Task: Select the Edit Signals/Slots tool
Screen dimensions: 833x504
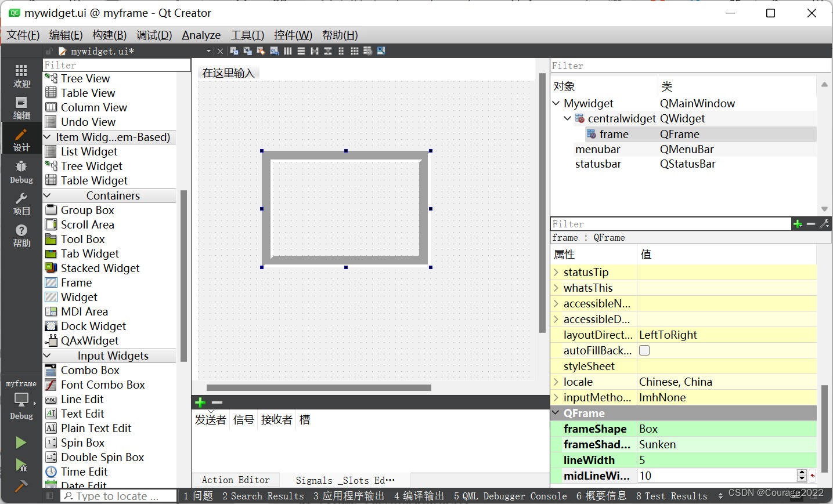Action: (247, 51)
